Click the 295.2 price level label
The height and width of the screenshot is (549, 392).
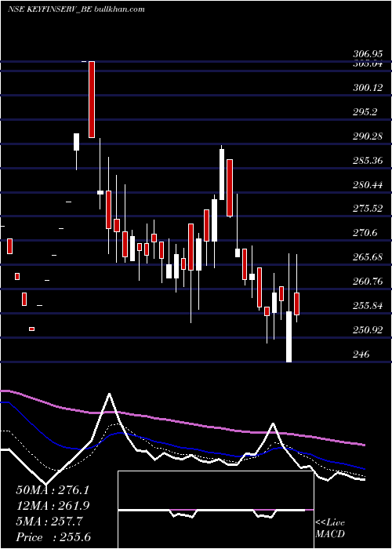365,111
